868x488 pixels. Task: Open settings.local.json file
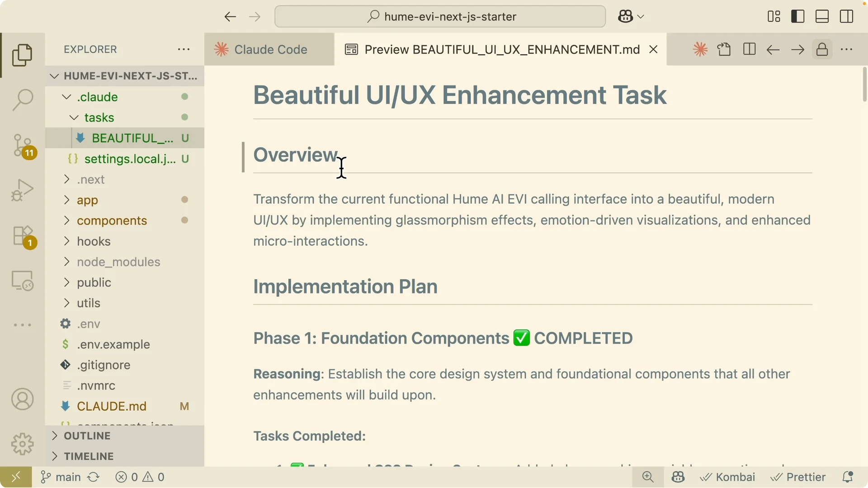(x=125, y=159)
